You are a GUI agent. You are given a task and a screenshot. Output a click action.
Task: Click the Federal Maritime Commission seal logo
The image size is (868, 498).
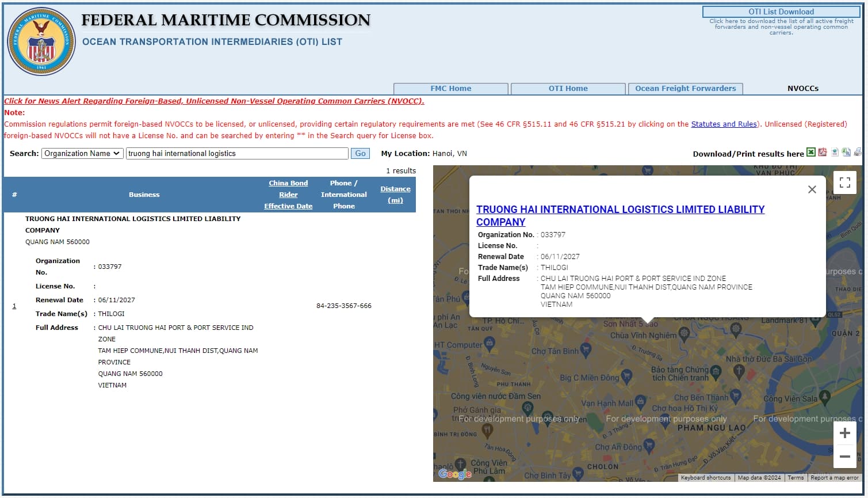(41, 41)
